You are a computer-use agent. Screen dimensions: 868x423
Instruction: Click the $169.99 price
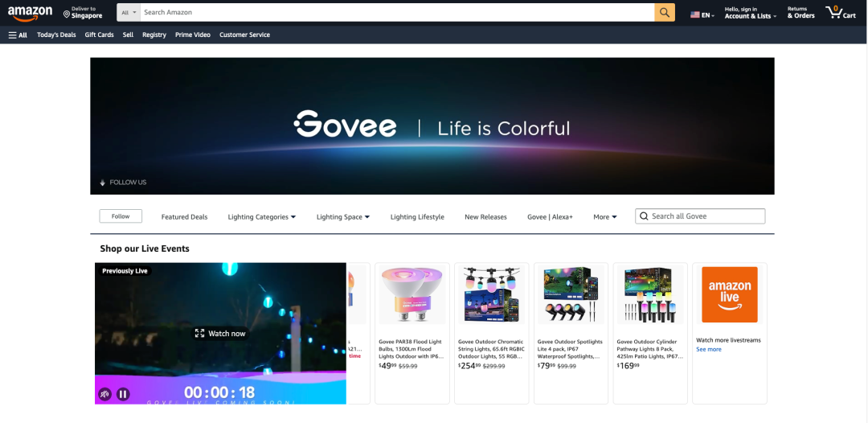click(628, 366)
